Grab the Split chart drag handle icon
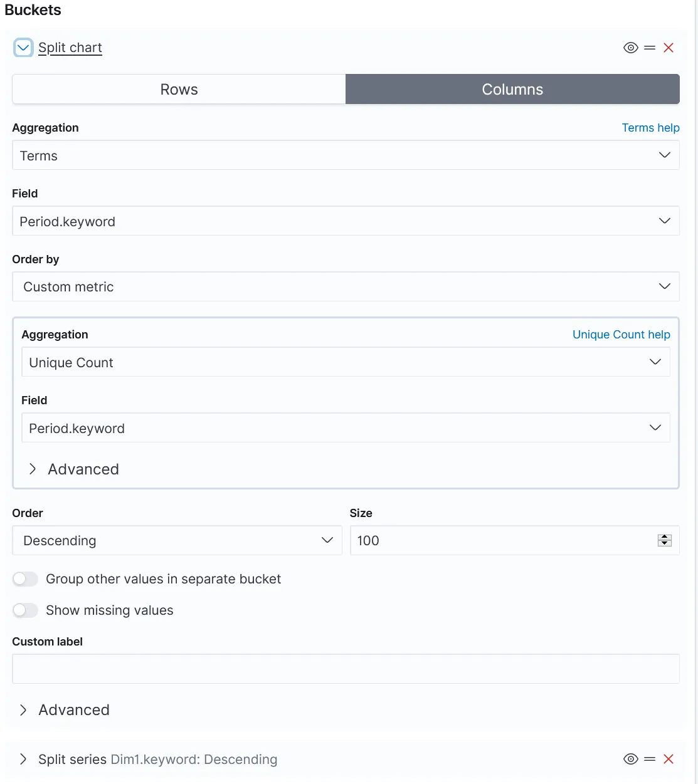 (x=650, y=48)
